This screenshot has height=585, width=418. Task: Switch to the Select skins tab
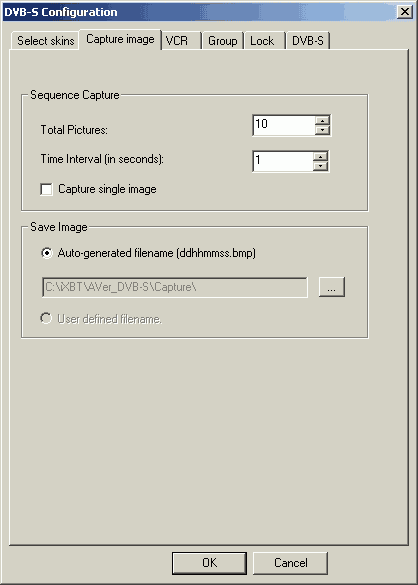tap(46, 41)
